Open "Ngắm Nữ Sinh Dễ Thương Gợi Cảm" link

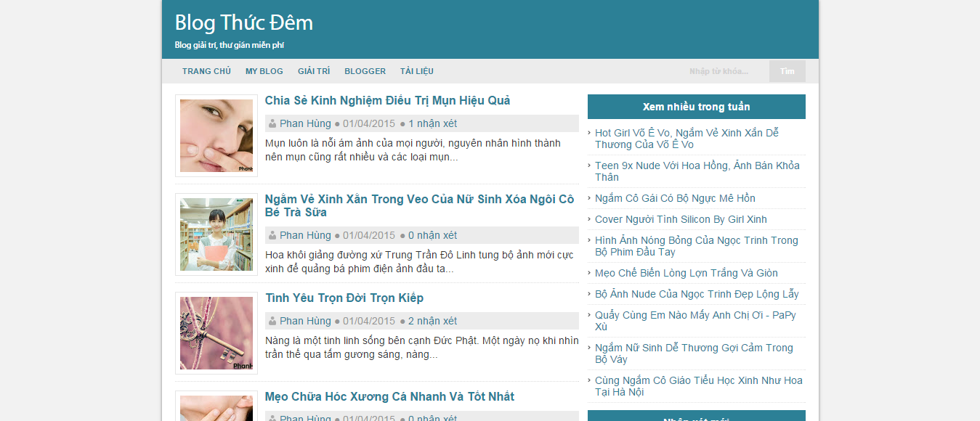tap(694, 353)
